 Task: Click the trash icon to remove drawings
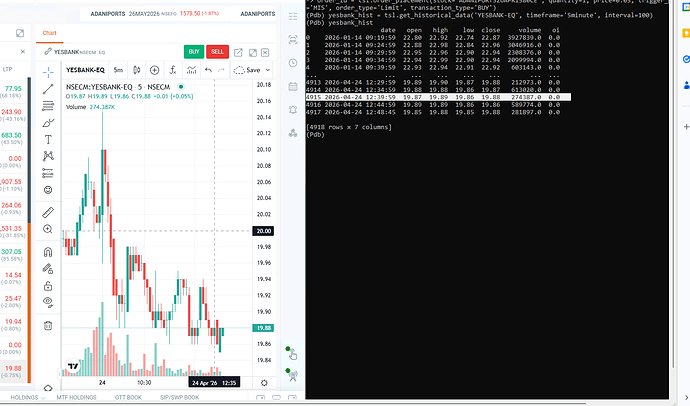click(48, 326)
